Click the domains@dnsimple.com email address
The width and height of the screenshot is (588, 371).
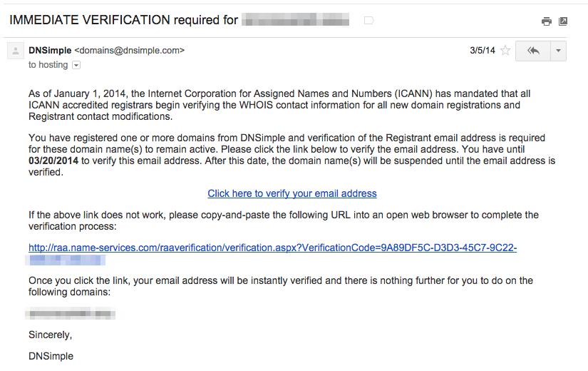coord(129,50)
